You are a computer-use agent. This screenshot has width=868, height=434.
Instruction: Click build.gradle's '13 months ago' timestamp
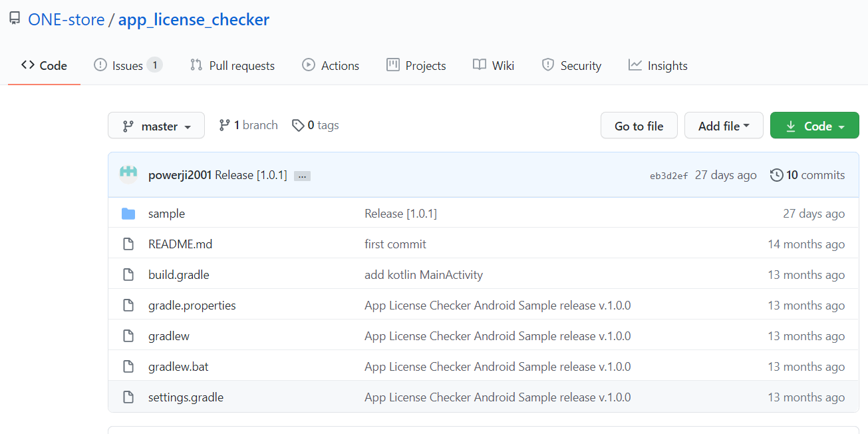point(806,275)
